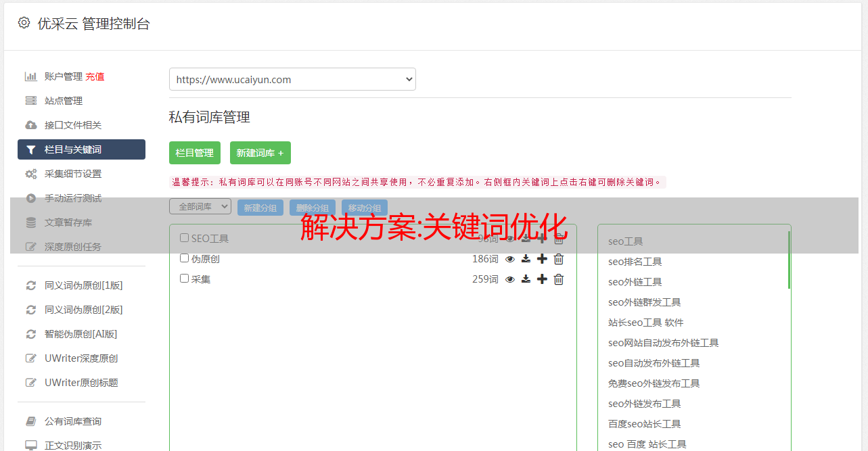Open the 全部词库 group dropdown
868x451 pixels.
[200, 207]
